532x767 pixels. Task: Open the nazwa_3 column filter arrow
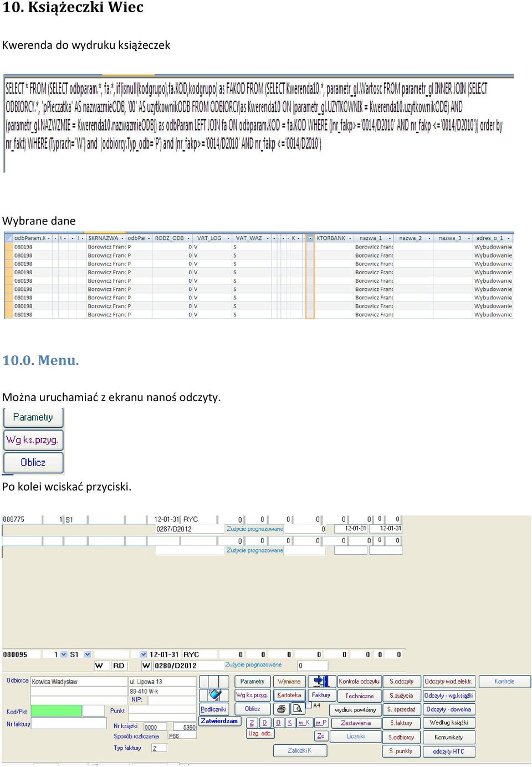point(469,238)
